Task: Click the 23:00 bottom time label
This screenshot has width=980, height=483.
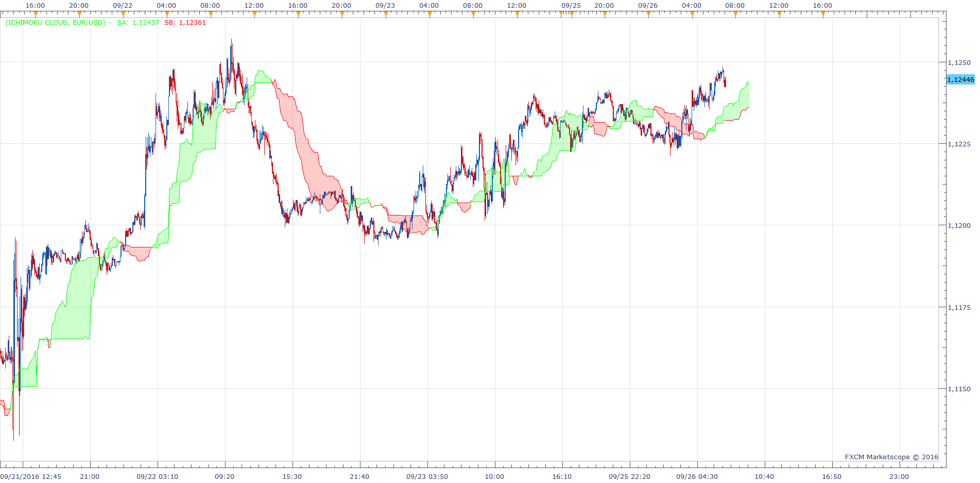Action: point(899,476)
